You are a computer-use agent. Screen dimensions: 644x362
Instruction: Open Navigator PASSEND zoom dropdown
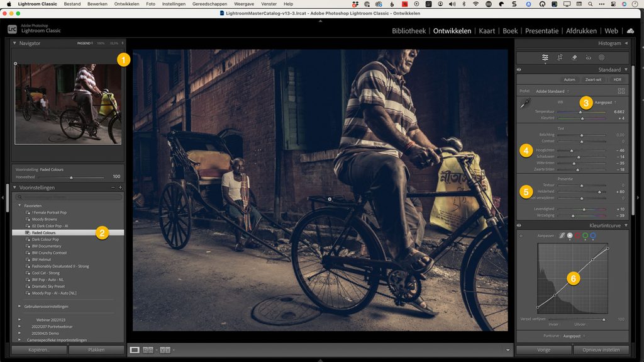click(x=85, y=43)
